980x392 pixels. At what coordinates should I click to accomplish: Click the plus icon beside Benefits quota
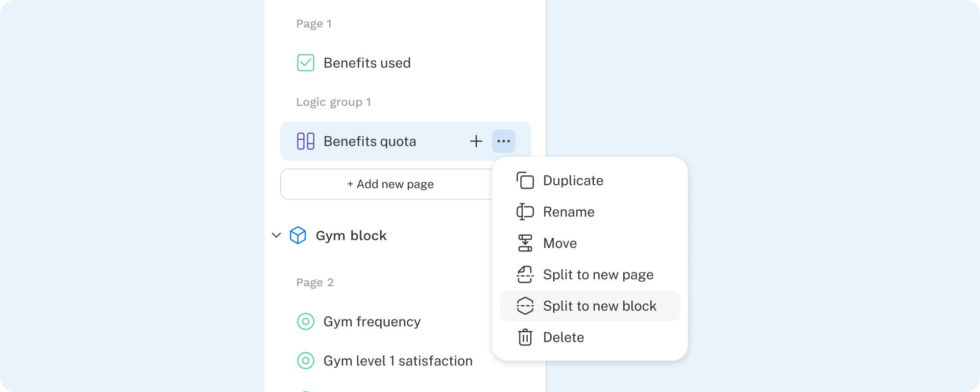[x=476, y=141]
